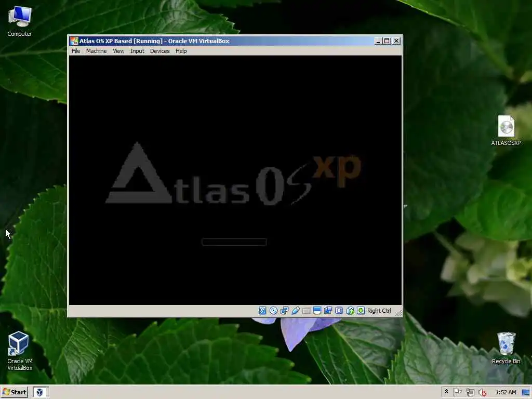Maximize the Atlas OS XP VirtualBox window
The height and width of the screenshot is (399, 532).
pos(387,41)
